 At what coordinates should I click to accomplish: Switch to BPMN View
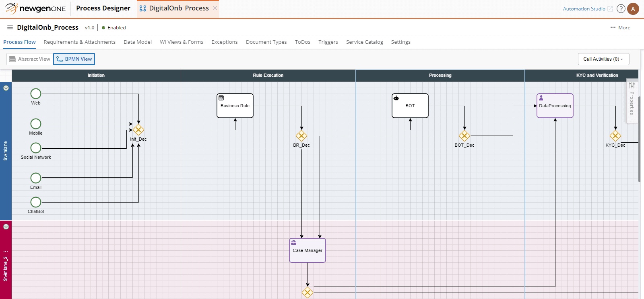point(74,59)
